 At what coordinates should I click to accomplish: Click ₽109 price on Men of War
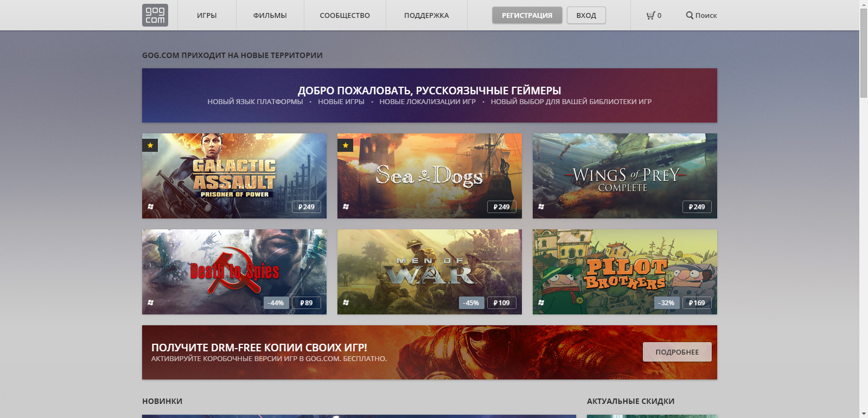[502, 303]
